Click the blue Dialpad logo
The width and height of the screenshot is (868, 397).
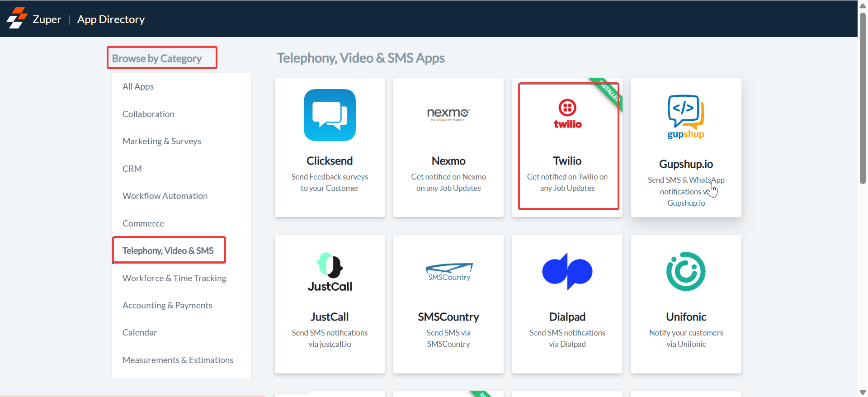click(567, 271)
